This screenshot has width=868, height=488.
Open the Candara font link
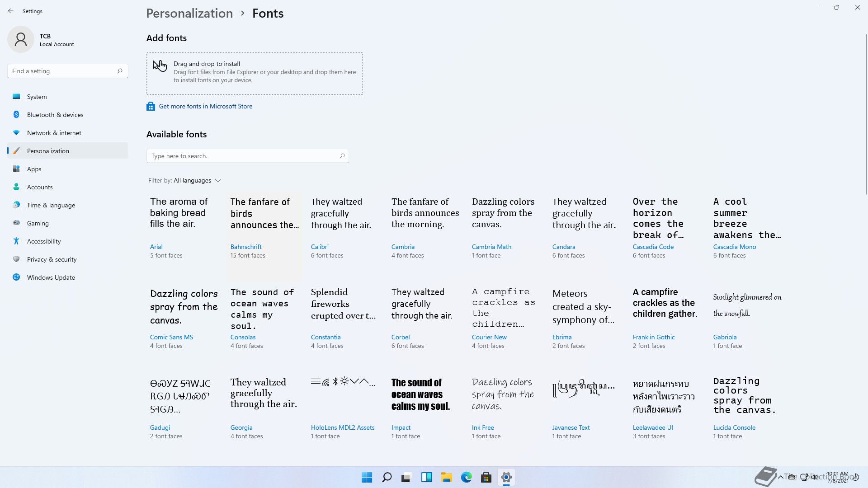pos(564,247)
